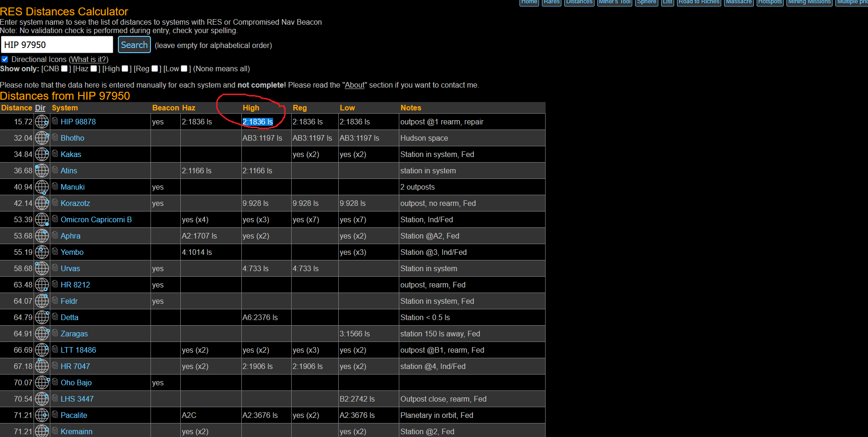Open the "What is it?" link
Screen dimensions: 868x437
(88, 60)
